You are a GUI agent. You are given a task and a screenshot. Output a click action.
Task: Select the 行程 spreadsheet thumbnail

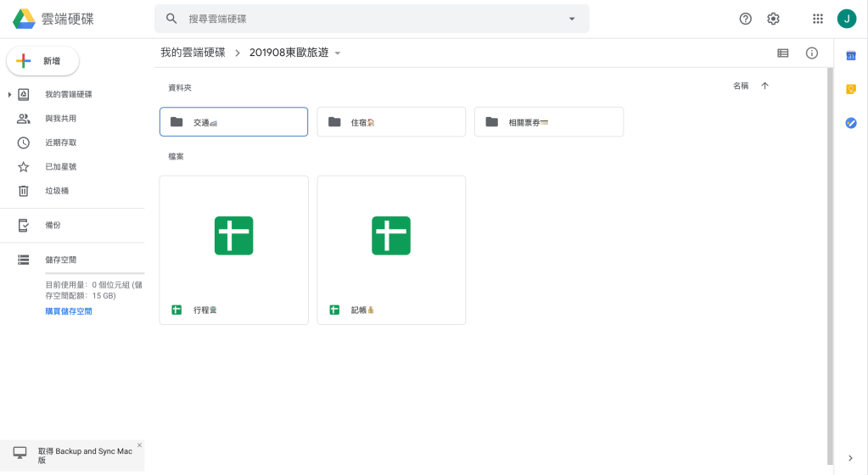[233, 236]
